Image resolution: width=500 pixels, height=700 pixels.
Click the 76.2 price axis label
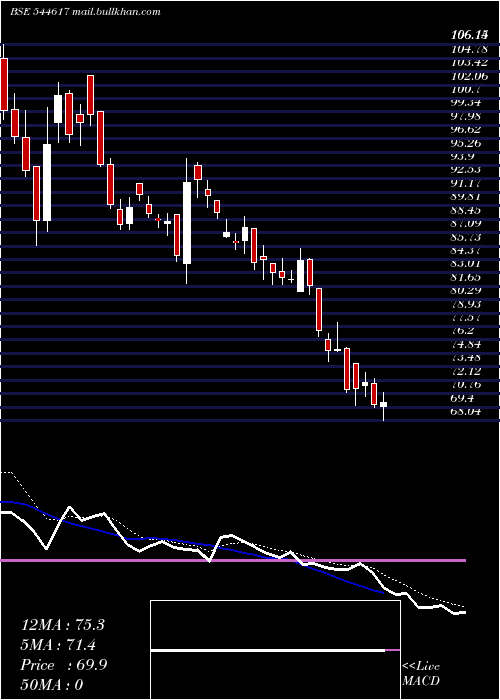click(x=462, y=330)
